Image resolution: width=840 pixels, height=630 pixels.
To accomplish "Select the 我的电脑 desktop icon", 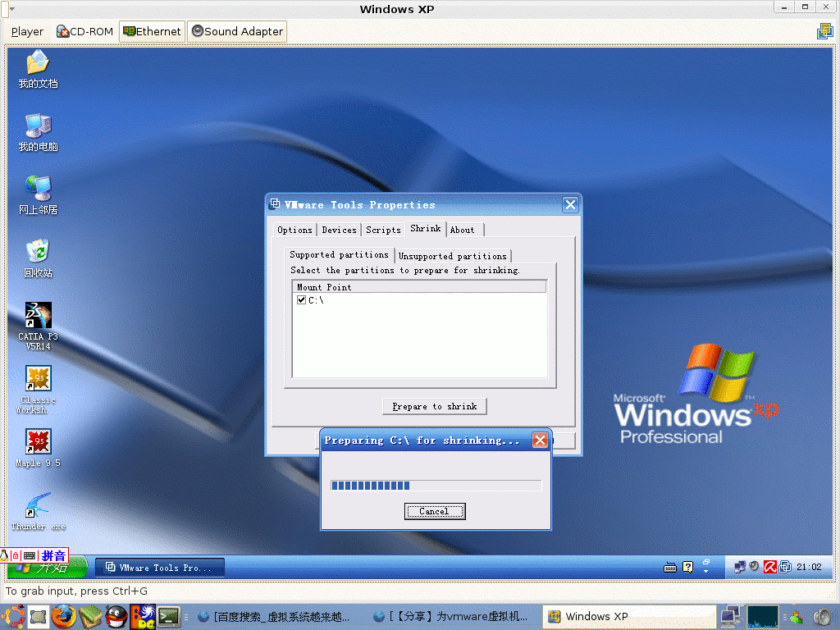I will (x=38, y=132).
